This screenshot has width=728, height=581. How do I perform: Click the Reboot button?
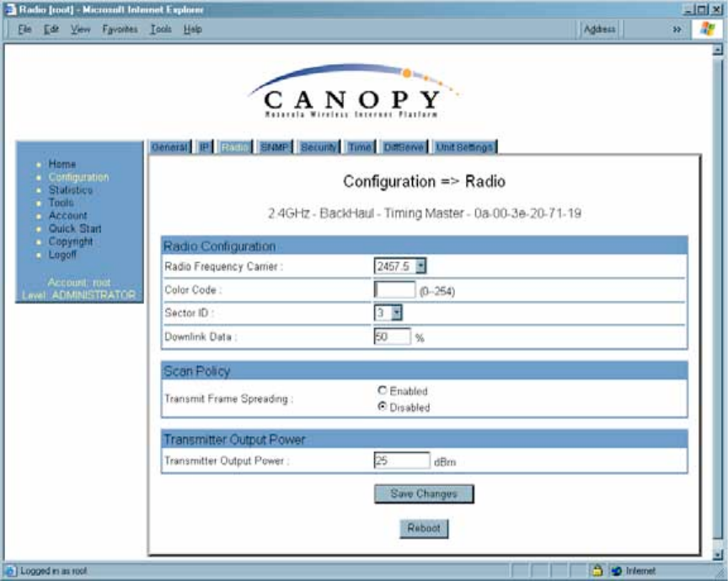424,529
